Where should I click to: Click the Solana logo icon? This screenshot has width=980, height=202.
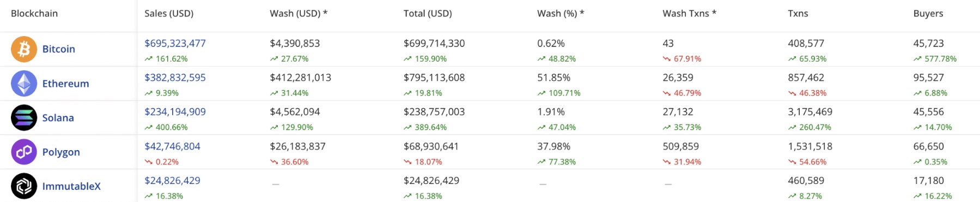24,118
